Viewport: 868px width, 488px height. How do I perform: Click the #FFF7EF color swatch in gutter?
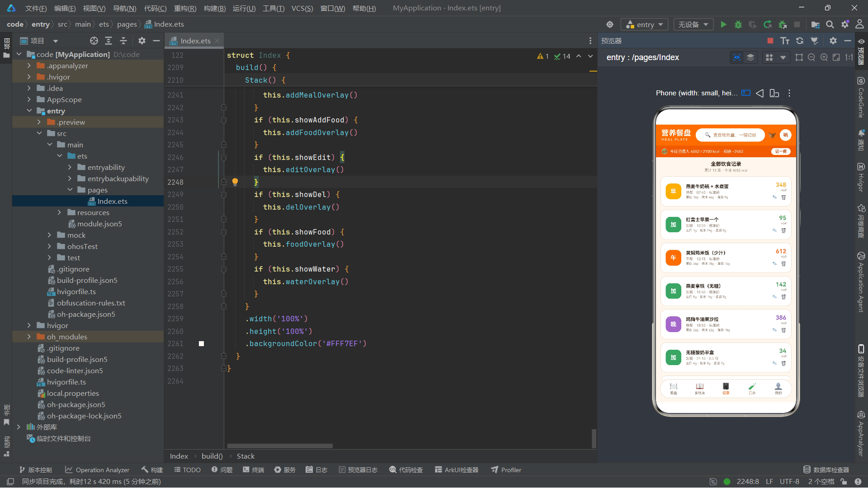point(201,344)
